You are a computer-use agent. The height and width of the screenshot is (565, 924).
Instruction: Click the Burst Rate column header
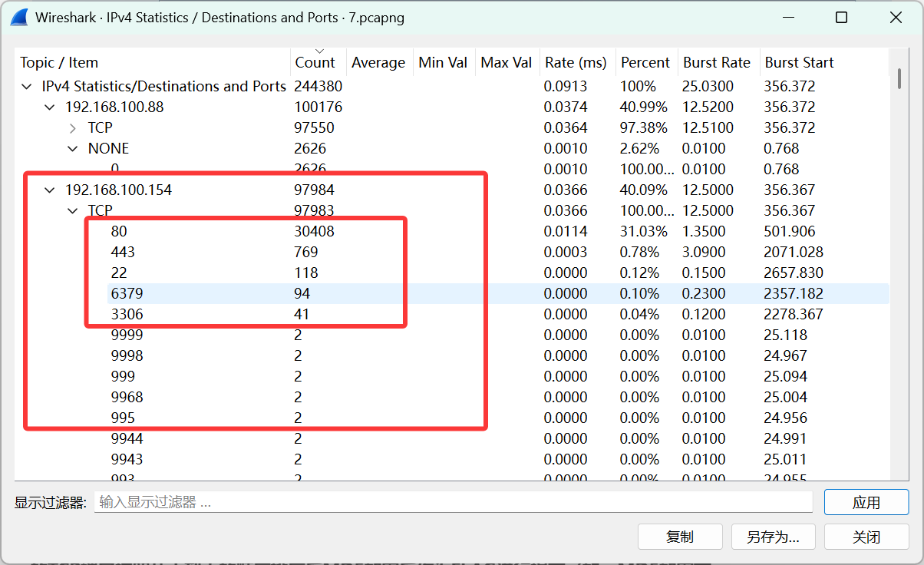(716, 63)
